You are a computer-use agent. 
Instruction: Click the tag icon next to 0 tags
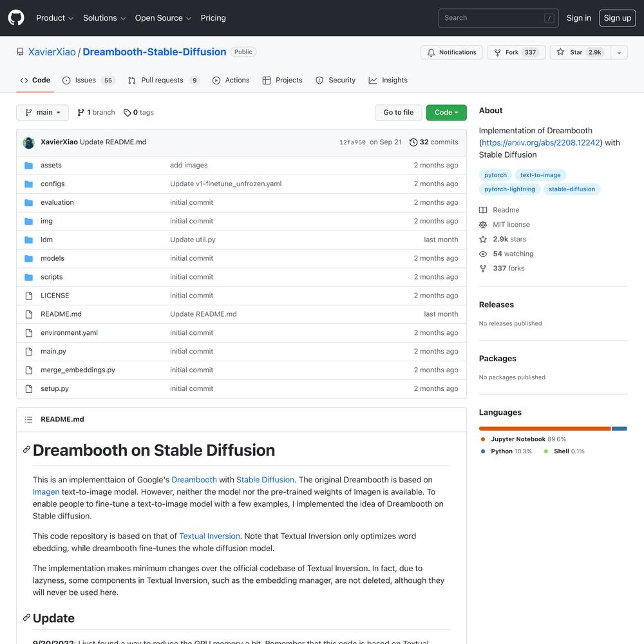pos(128,113)
